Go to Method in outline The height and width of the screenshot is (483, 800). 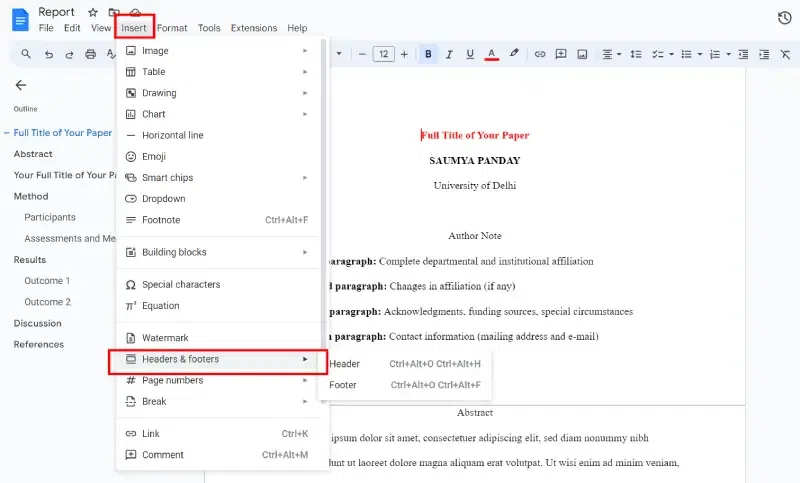coord(31,196)
